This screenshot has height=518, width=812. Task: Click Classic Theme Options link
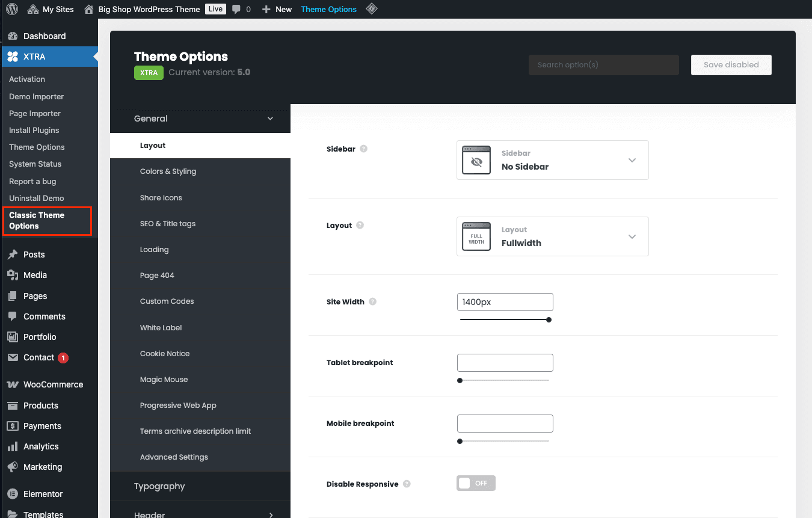click(x=37, y=221)
